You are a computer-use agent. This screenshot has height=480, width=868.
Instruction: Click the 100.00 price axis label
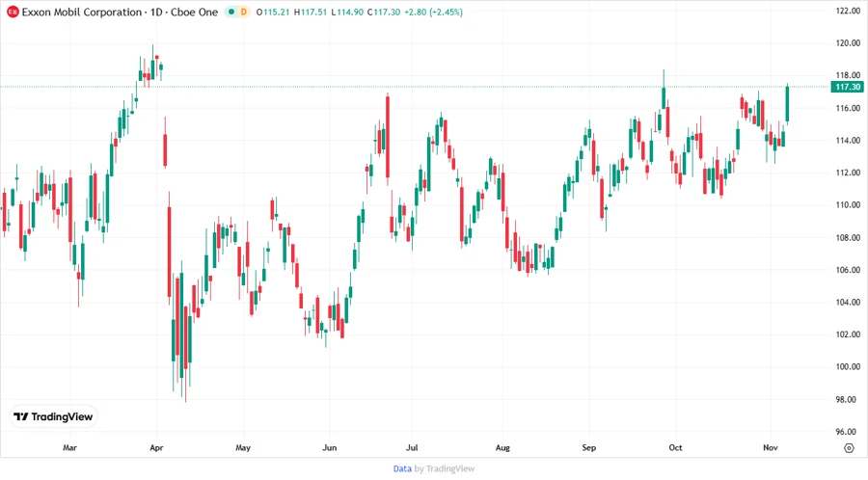pyautogui.click(x=848, y=366)
